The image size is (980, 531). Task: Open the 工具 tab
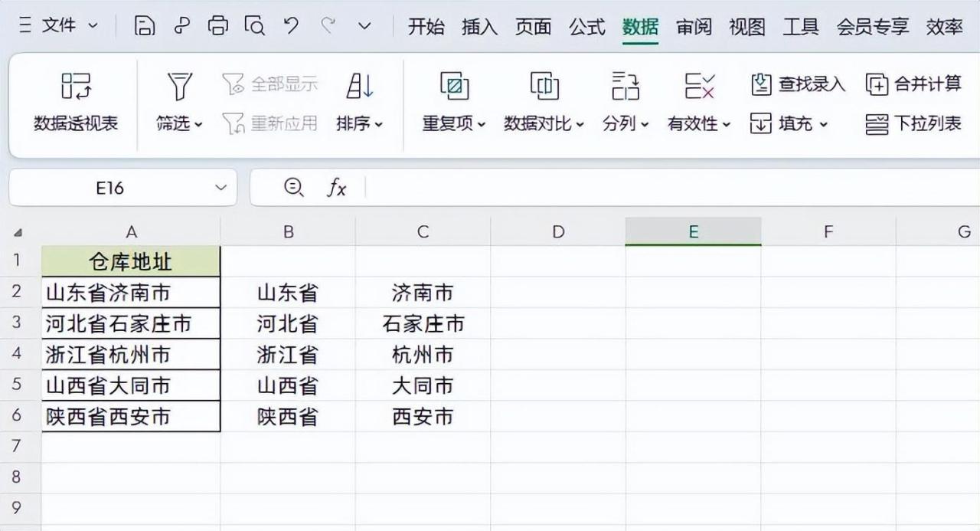click(x=801, y=27)
